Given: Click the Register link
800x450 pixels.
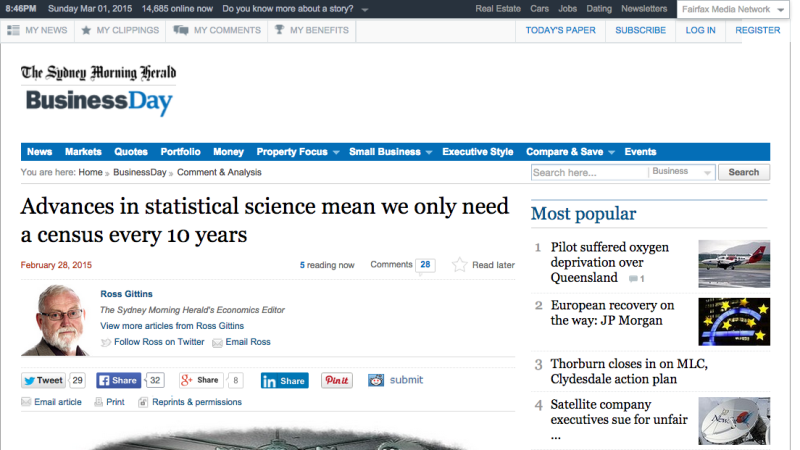Looking at the screenshot, I should point(758,30).
